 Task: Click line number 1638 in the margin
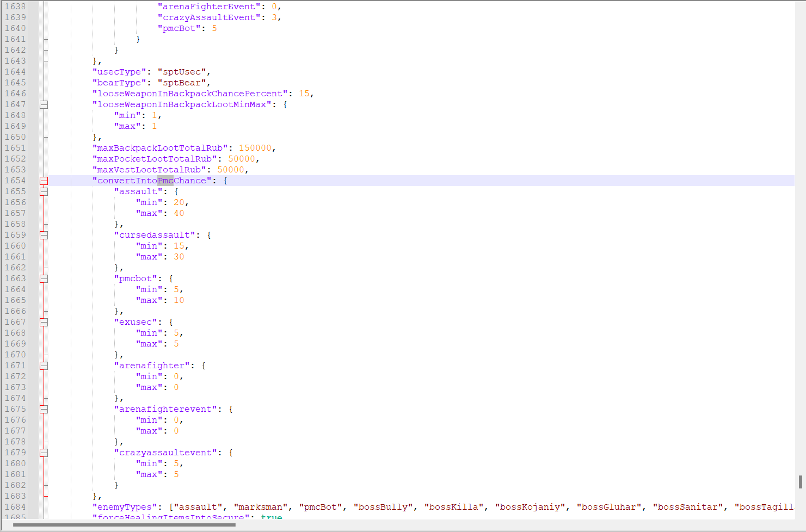[x=15, y=7]
